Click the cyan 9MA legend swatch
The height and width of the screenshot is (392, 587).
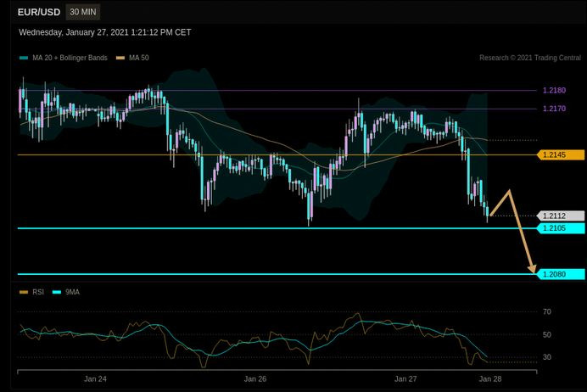coord(57,292)
